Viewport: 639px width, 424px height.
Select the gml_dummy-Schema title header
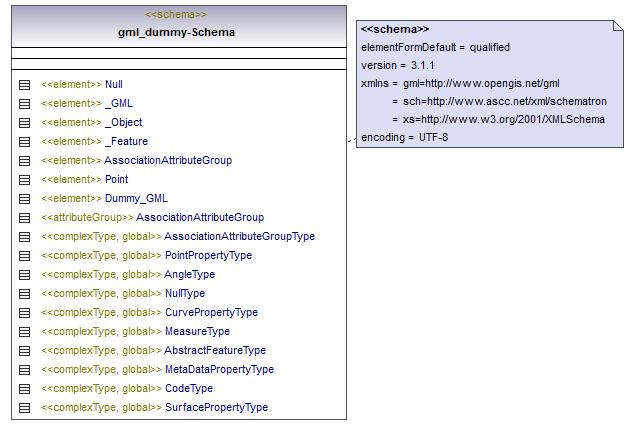coord(175,32)
